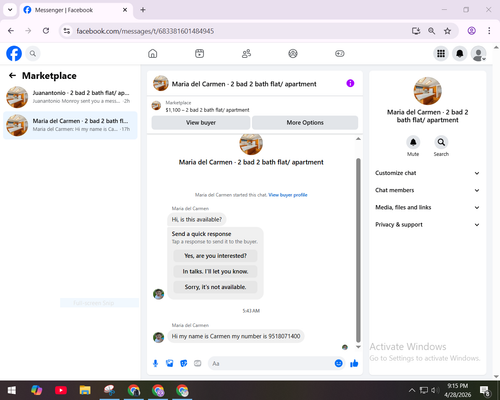Open the Chrome profile icon

(x=471, y=31)
